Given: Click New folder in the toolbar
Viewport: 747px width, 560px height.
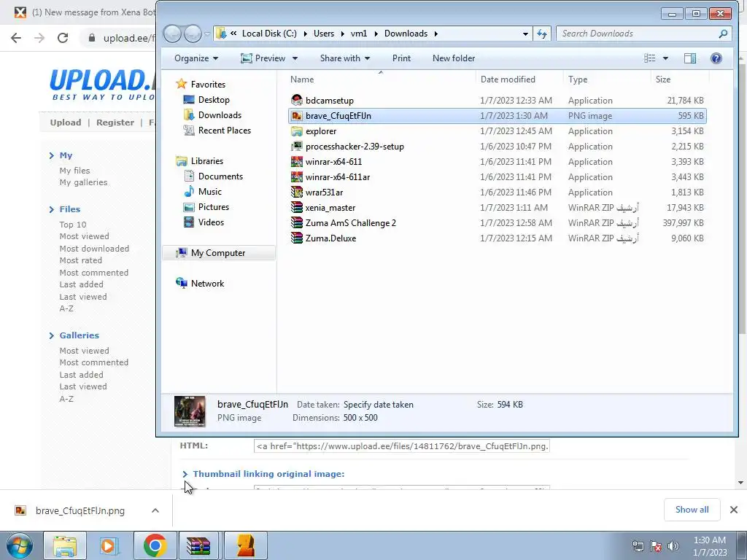Looking at the screenshot, I should coord(454,58).
